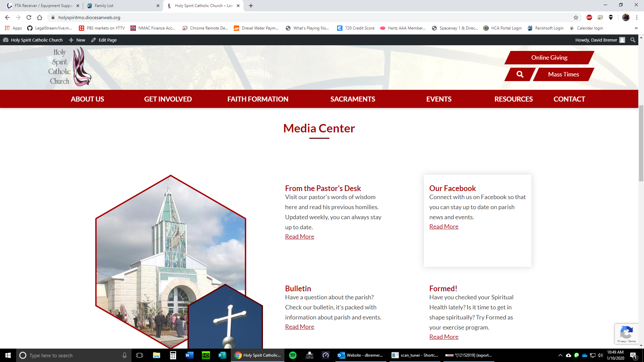Screen dimensions: 644x362
Task: Click the browser address bar
Action: tap(302, 17)
